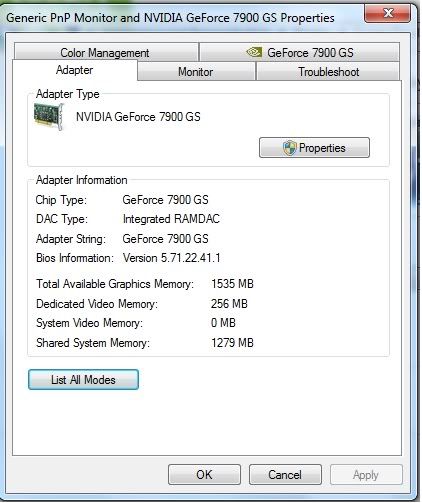Open the Troubleshoot tab
The height and width of the screenshot is (503, 422).
pos(328,72)
